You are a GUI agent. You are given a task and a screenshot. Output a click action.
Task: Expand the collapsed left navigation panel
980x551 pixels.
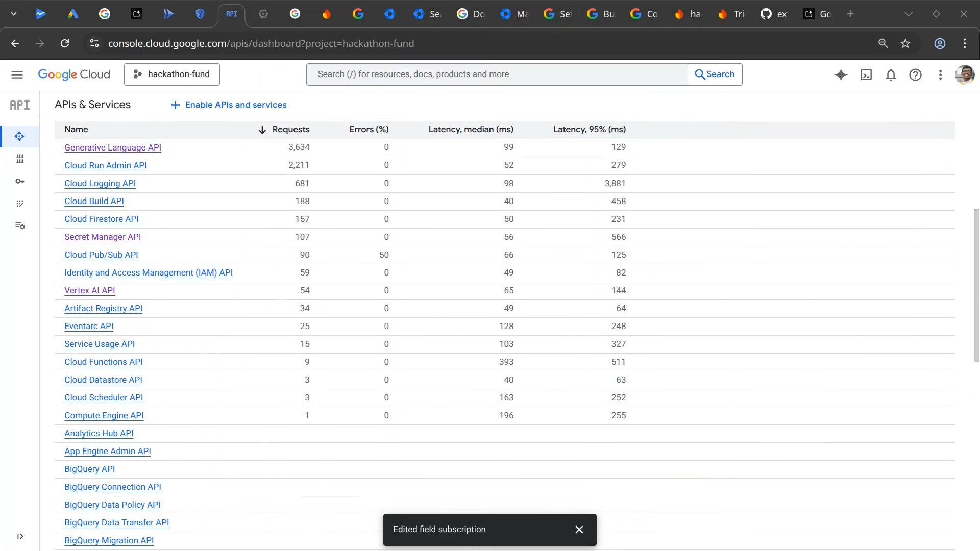[x=20, y=536]
